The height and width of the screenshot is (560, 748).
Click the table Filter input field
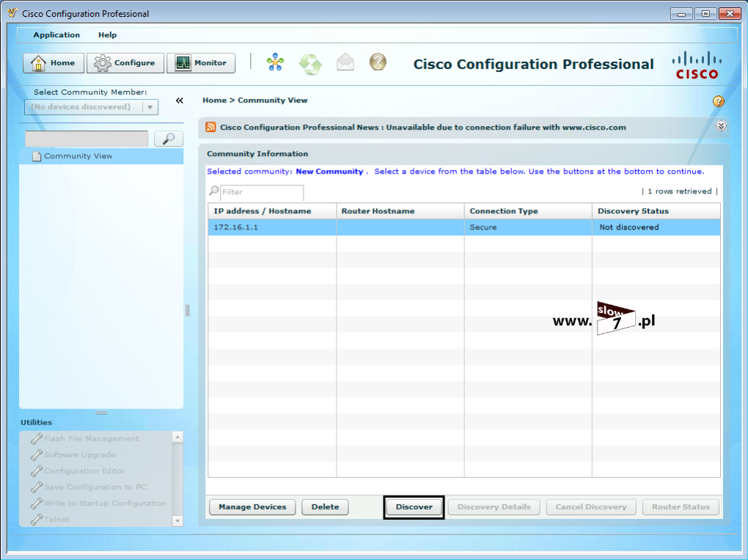[262, 192]
